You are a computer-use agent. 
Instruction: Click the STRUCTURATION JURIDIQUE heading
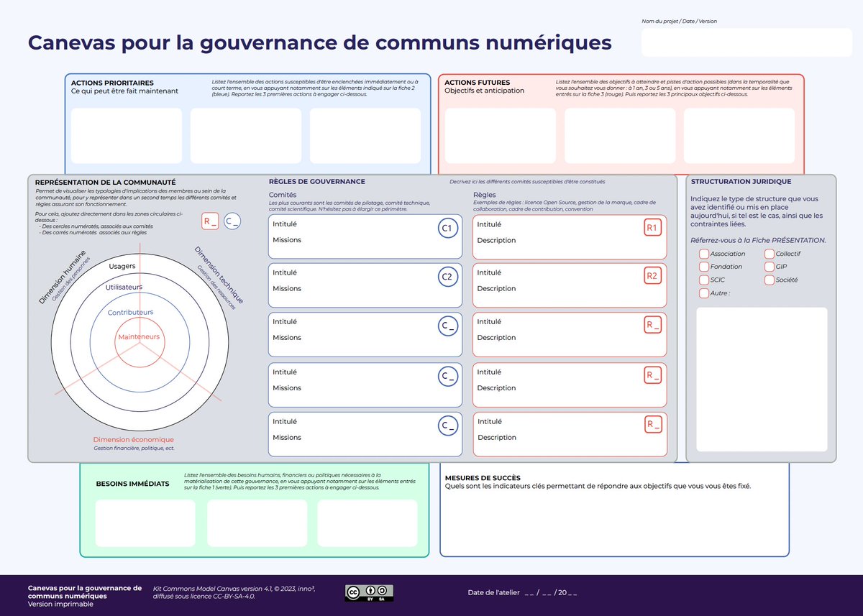tap(741, 182)
